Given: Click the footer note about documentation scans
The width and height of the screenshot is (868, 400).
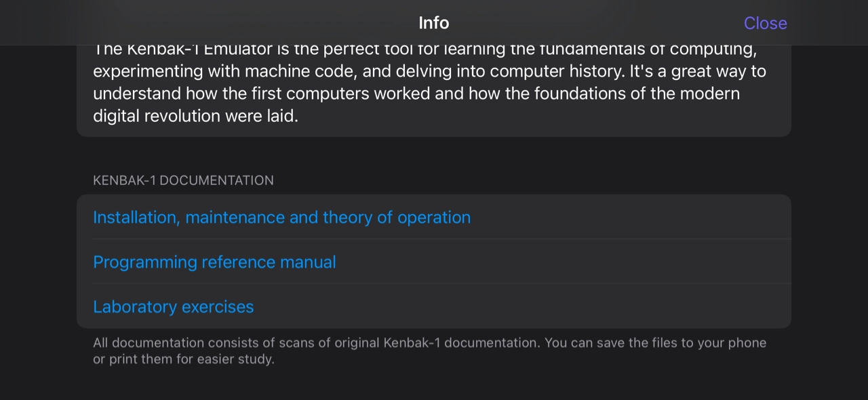Looking at the screenshot, I should (429, 351).
